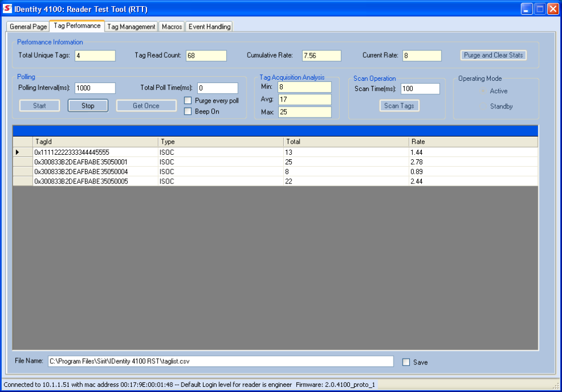Viewport: 562px width, 392px height.
Task: Select tag 0x300833B2DEAFBABE35050004 cell
Action: [x=96, y=172]
